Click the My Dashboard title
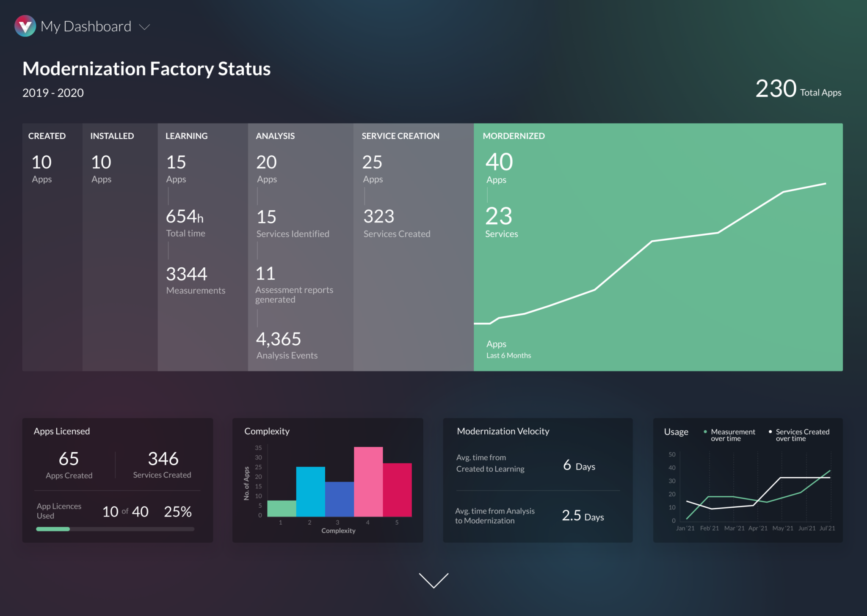Screen dimensions: 867x616 [86, 27]
